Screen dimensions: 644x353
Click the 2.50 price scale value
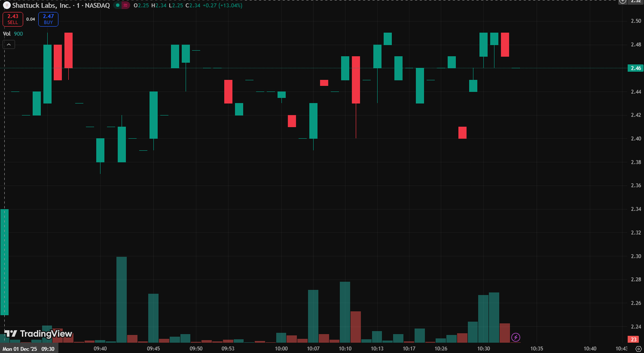636,21
